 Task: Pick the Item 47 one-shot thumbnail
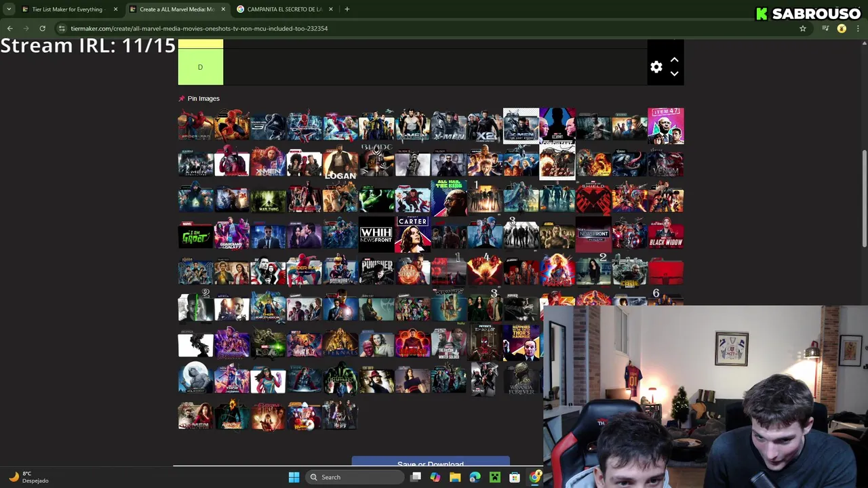pos(666,126)
